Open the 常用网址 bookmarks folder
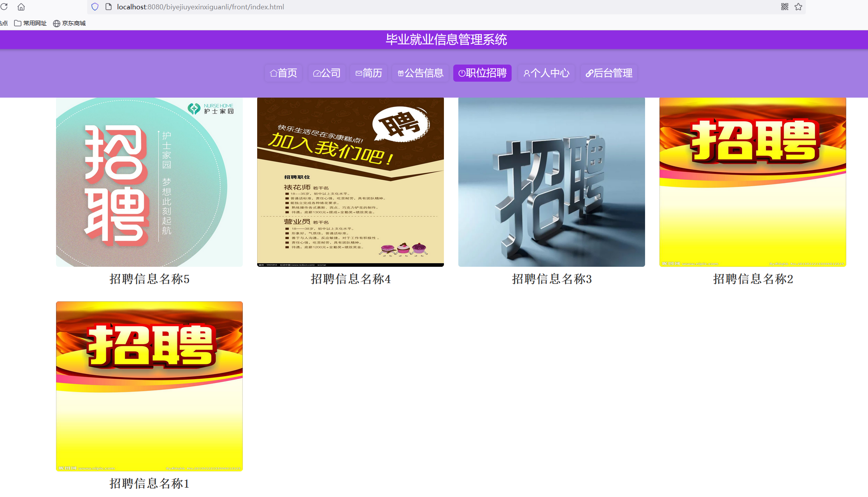The height and width of the screenshot is (497, 868). [x=30, y=23]
